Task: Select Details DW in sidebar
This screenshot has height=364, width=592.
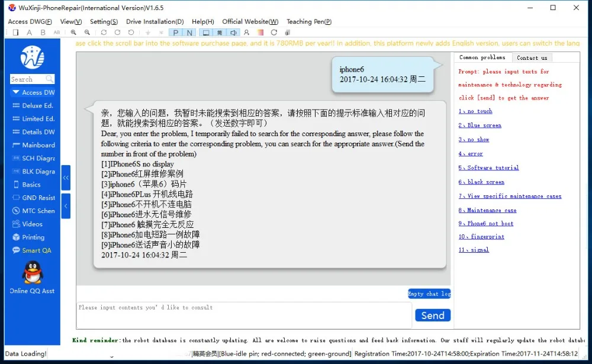Action: pyautogui.click(x=33, y=132)
